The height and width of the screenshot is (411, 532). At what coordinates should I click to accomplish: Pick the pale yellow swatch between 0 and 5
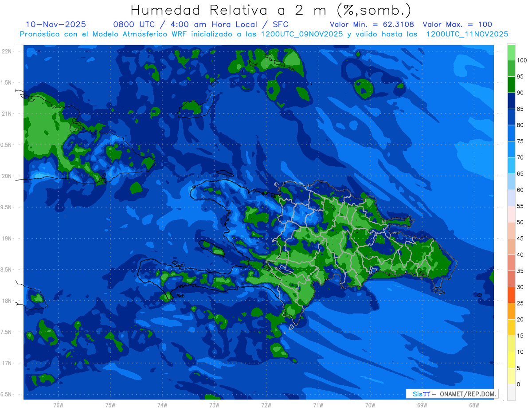[511, 376]
